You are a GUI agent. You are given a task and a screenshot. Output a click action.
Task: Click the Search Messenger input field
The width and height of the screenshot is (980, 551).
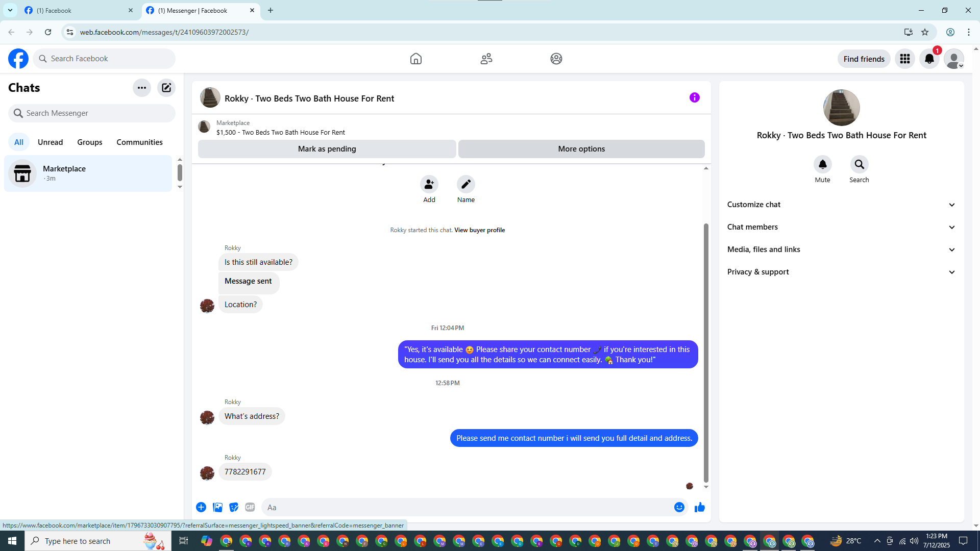(x=97, y=113)
